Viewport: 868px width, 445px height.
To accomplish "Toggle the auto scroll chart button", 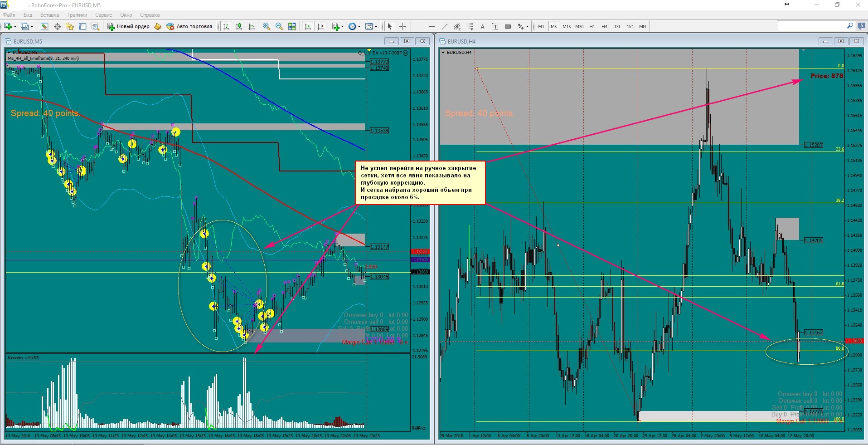I will point(308,26).
